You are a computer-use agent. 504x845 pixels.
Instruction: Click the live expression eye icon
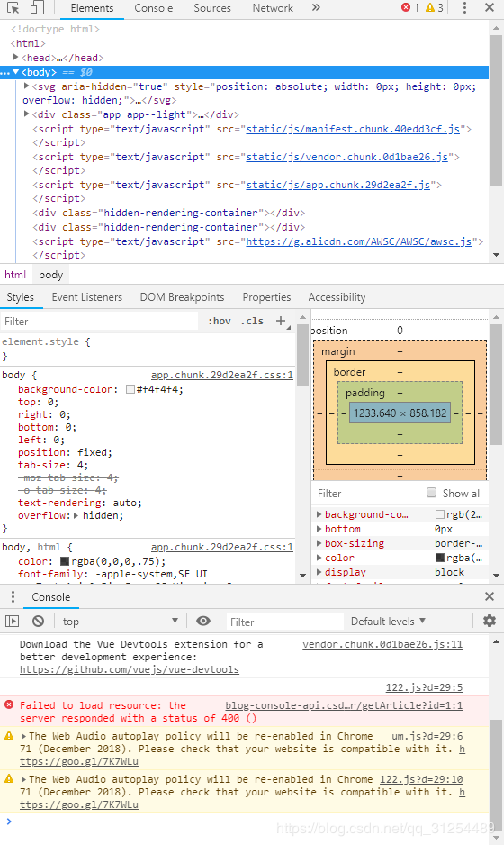[x=203, y=621]
